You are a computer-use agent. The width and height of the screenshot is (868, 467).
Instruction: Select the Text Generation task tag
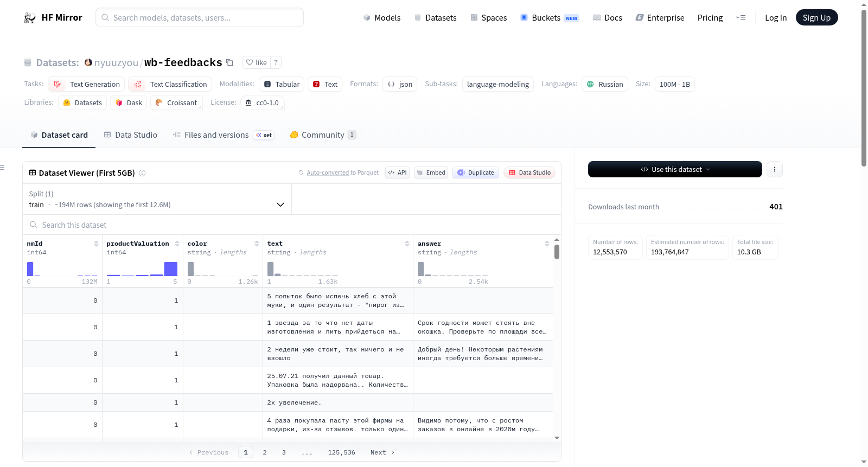[86, 84]
